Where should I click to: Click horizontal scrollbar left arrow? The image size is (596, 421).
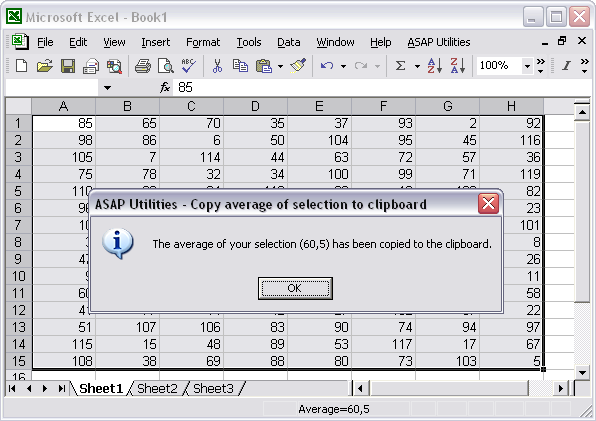(360, 388)
